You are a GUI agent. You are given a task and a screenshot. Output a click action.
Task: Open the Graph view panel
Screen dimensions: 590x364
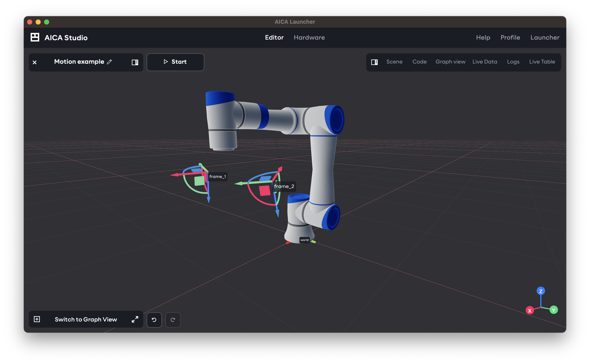point(450,62)
